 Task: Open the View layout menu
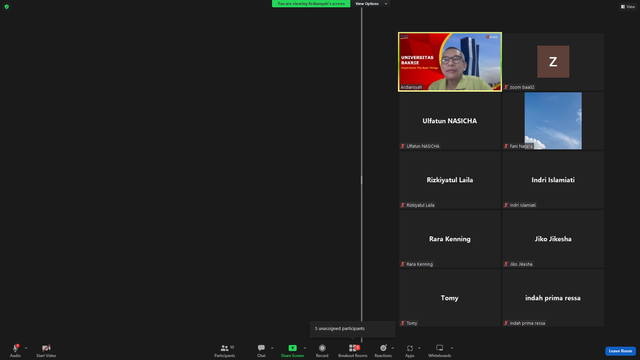[628, 7]
